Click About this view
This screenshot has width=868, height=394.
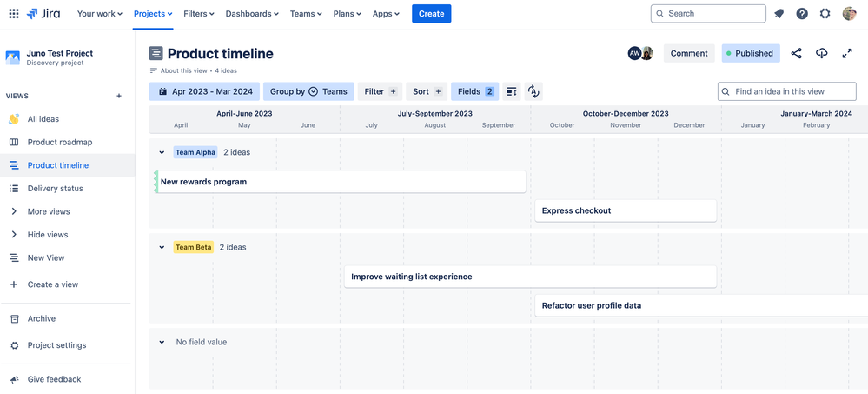tap(184, 71)
